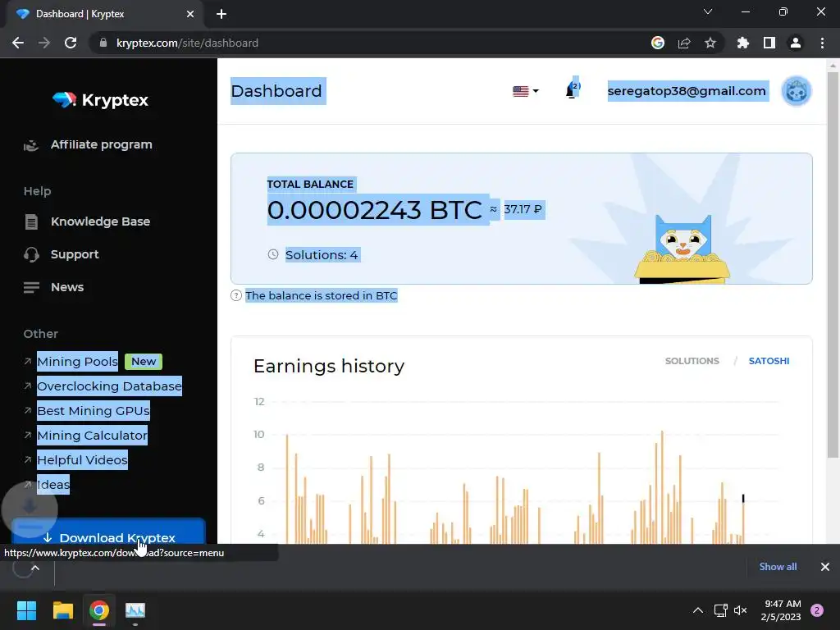Open the Windows Start menu
Viewport: 840px width, 630px height.
tap(27, 610)
